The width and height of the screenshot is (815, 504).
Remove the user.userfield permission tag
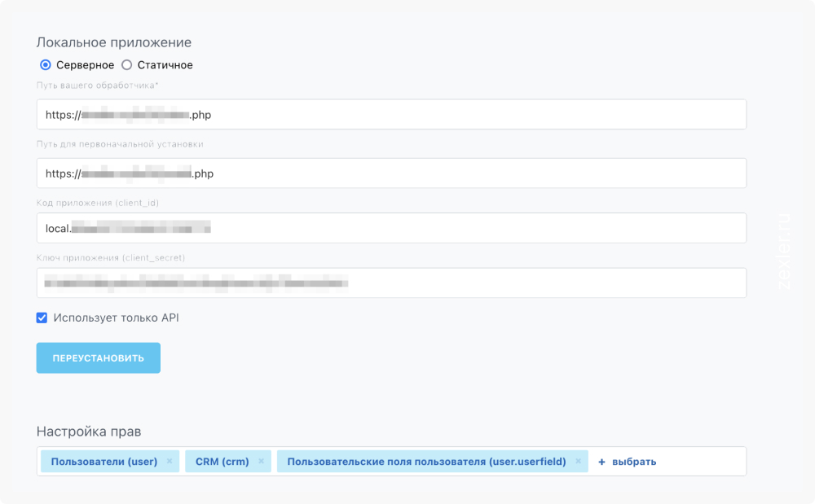coord(578,462)
